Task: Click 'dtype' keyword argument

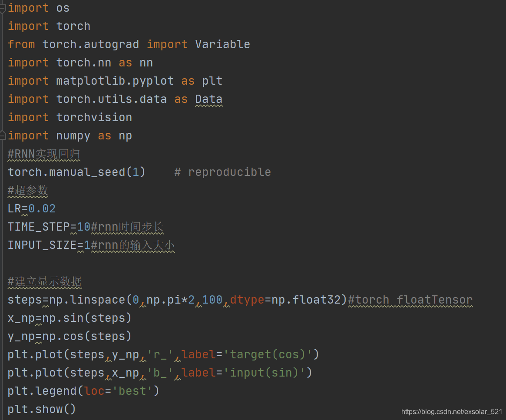Action: coord(247,300)
